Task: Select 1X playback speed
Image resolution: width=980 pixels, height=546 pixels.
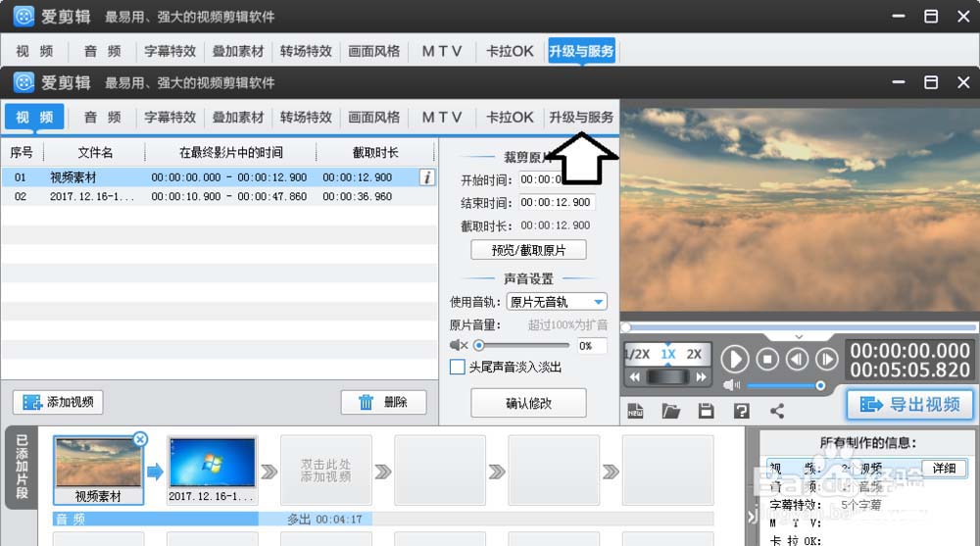Action: coord(668,354)
